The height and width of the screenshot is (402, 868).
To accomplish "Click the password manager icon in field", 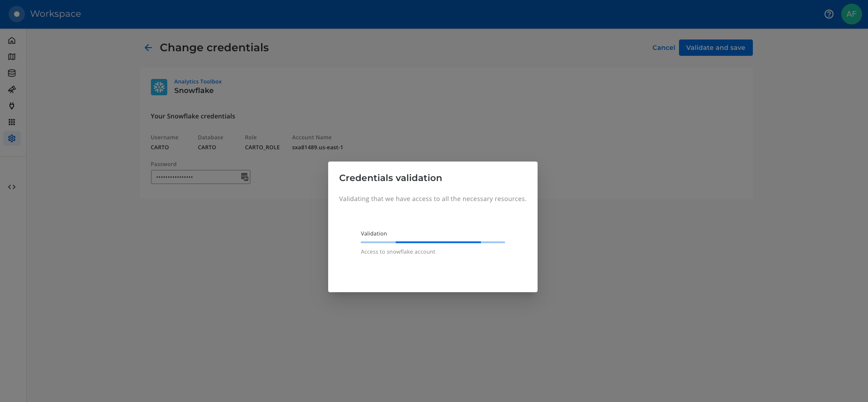I will click(245, 177).
